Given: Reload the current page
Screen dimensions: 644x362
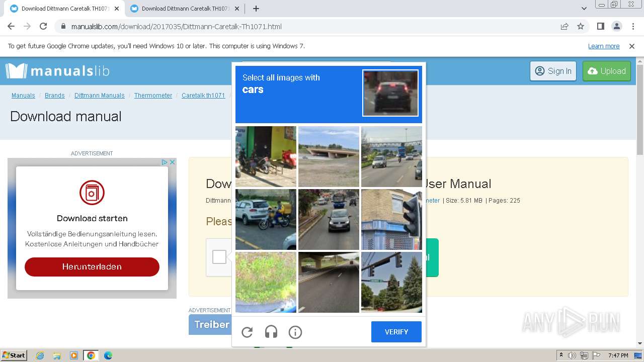Looking at the screenshot, I should (x=43, y=26).
